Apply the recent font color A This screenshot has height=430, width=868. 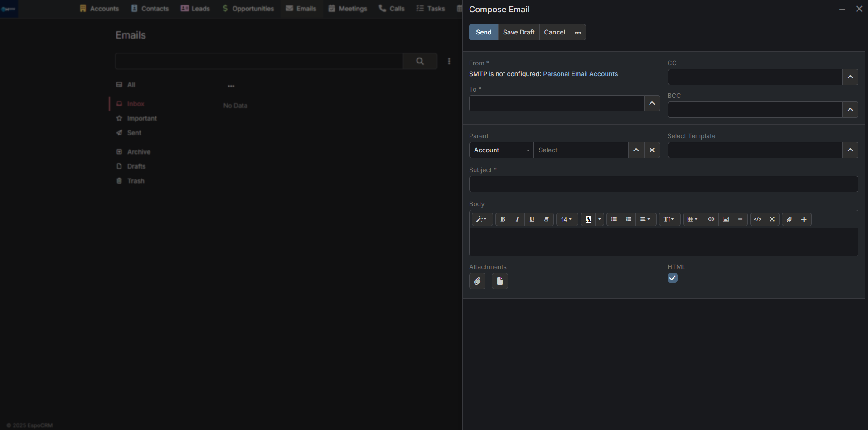coord(588,219)
